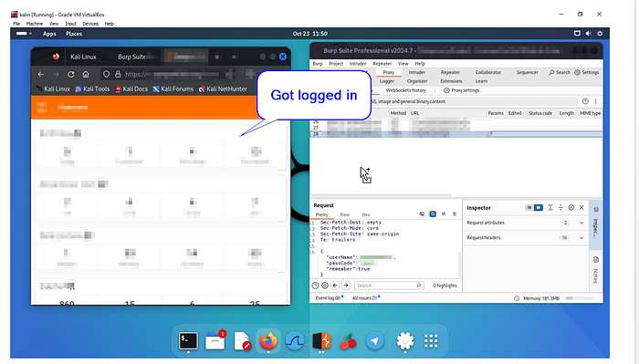The width and height of the screenshot is (639, 364).
Task: Switch Inspector to the left layout option
Action: (x=529, y=208)
